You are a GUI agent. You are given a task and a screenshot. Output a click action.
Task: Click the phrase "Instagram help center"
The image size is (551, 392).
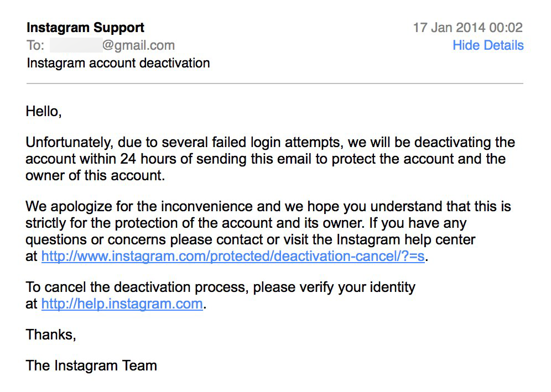(406, 239)
